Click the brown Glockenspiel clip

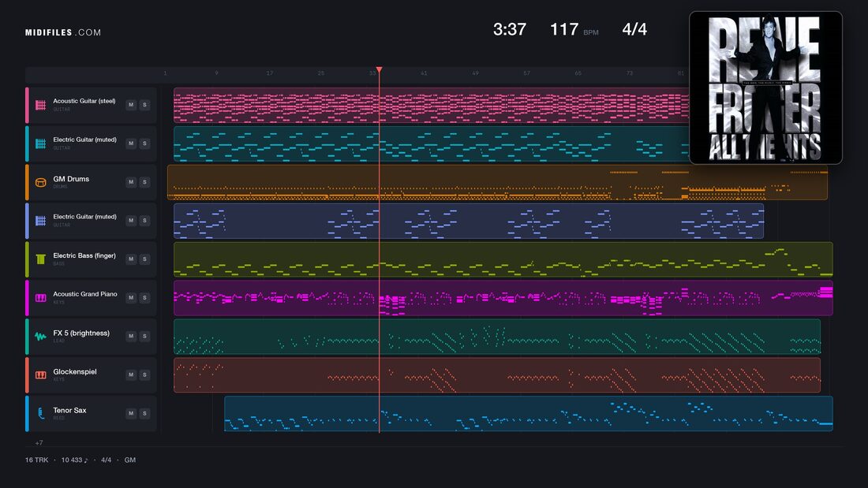(497, 374)
